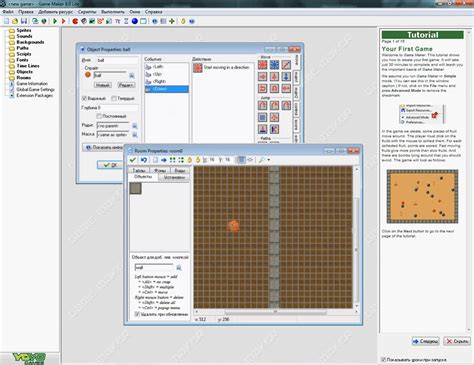Viewport: 474px width, 365px height.
Task: Select the Up event in events list
Action: [167, 74]
